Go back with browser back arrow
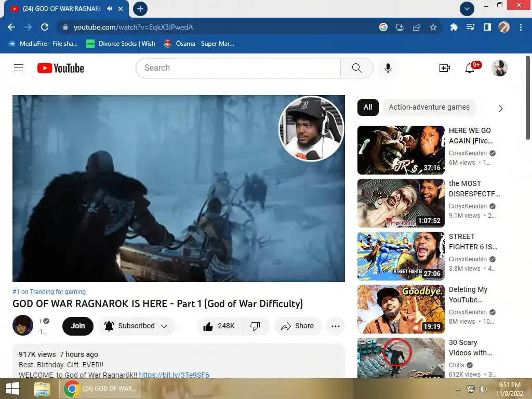The width and height of the screenshot is (532, 399). click(x=11, y=27)
